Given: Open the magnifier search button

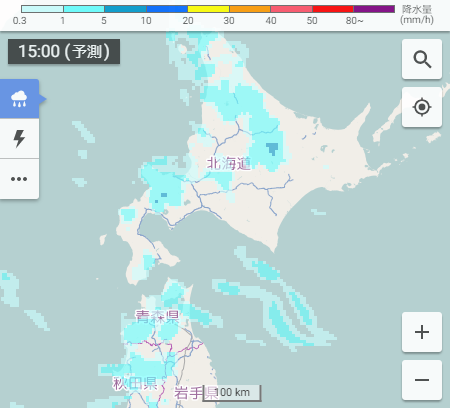Looking at the screenshot, I should click(x=422, y=59).
